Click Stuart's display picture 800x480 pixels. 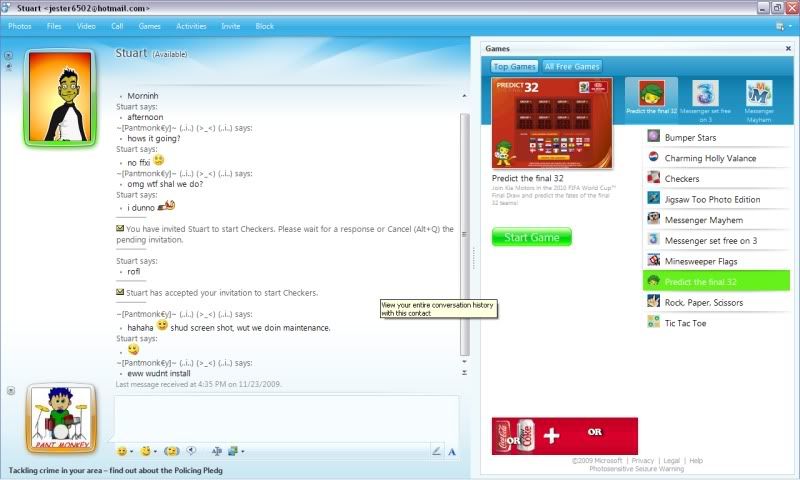click(60, 97)
